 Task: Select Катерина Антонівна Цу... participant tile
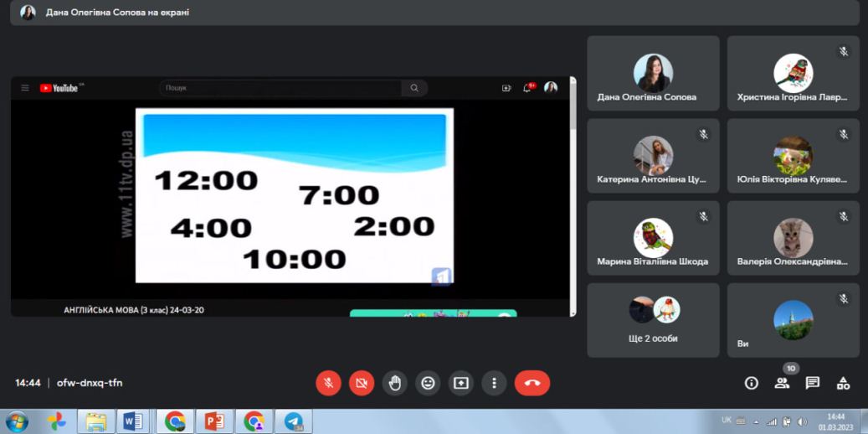(653, 156)
